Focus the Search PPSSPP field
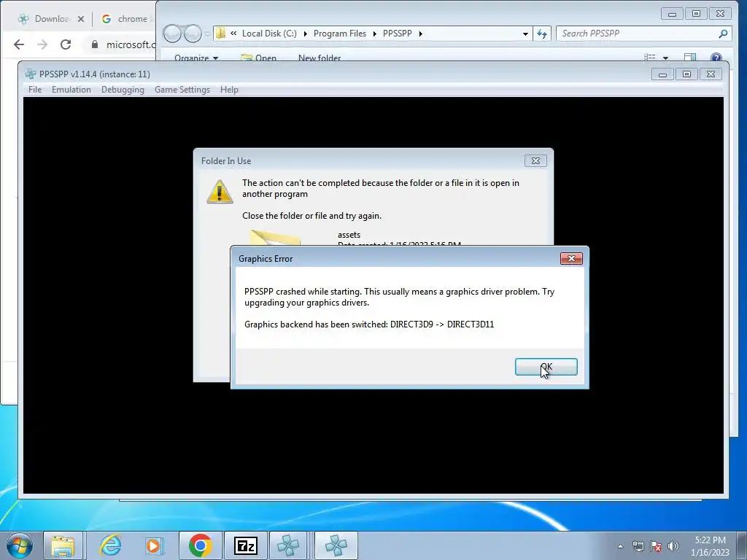 click(x=638, y=34)
